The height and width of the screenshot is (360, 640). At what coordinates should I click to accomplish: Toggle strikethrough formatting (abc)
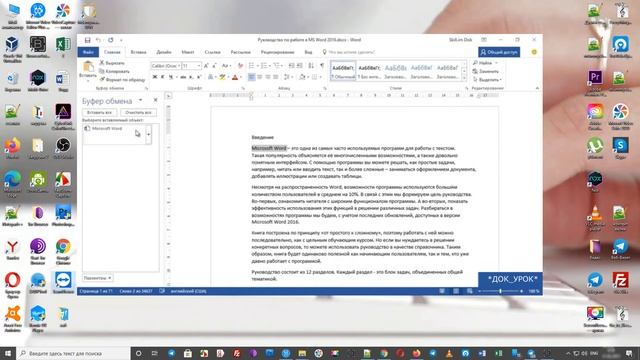[x=183, y=77]
